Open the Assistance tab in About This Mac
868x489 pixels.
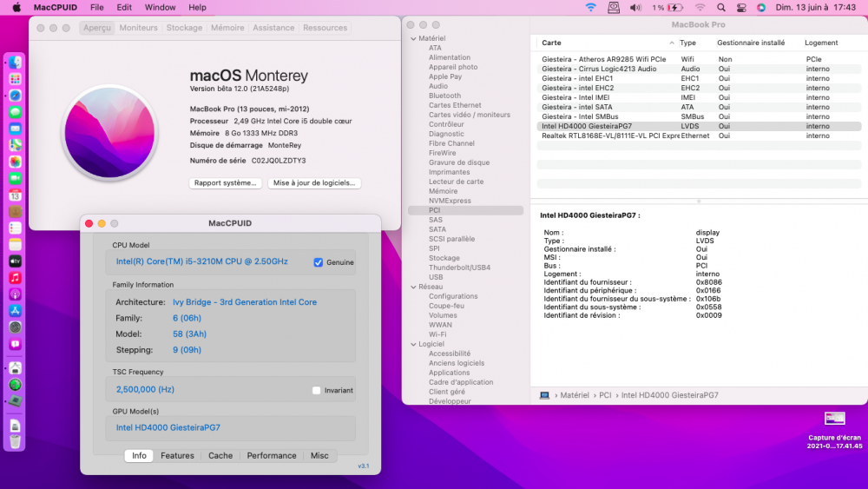(273, 28)
